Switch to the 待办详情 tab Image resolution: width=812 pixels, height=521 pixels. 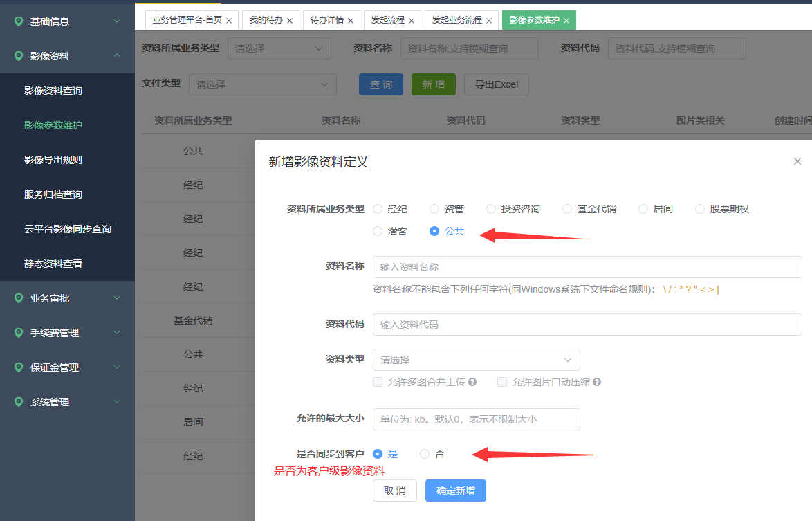click(x=326, y=20)
